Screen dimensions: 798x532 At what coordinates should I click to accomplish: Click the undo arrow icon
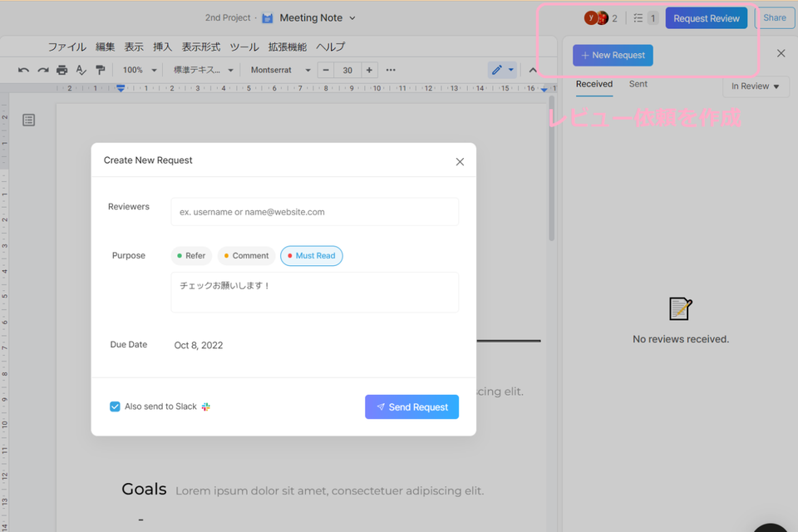point(23,70)
